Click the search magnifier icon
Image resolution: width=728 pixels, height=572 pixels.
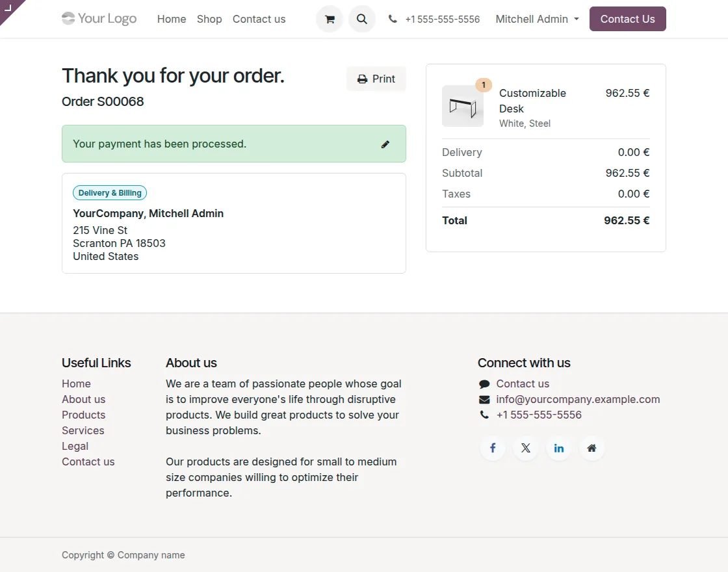(362, 19)
